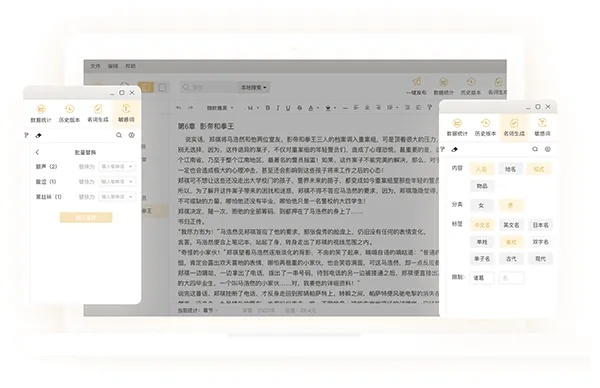This screenshot has height=388, width=600.
Task: Toggle the 古代 label tag
Action: pos(511,259)
